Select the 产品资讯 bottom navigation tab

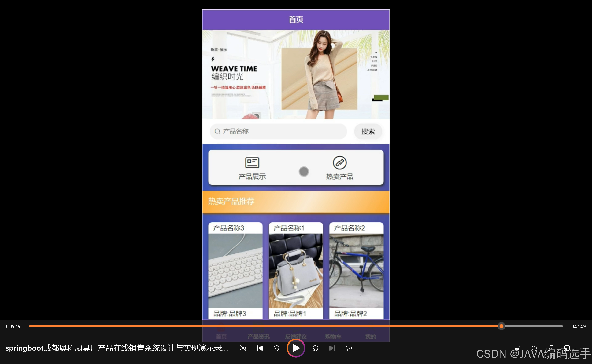(259, 331)
